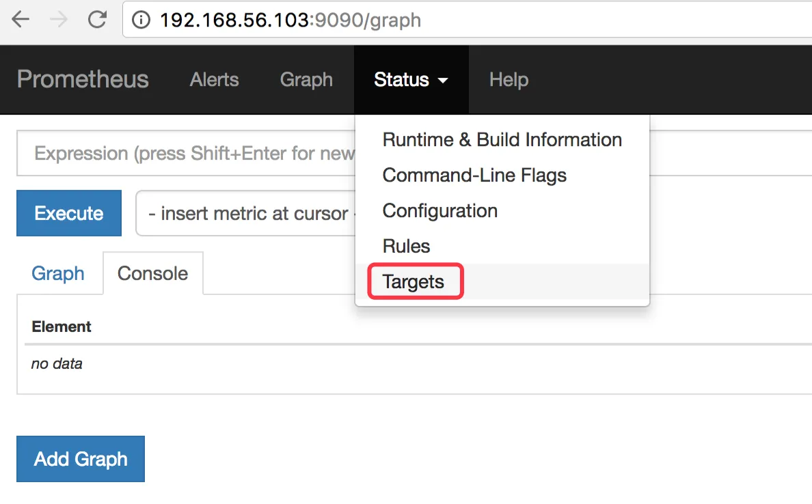Reload the page with the refresh icon
This screenshot has width=812, height=504.
point(98,19)
